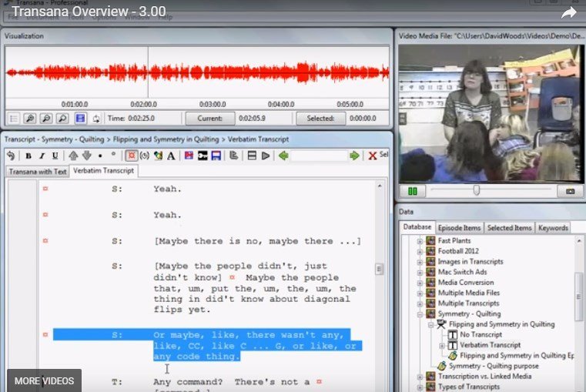586x392 pixels.
Task: Insert whispered speech degree symbol
Action: click(113, 154)
